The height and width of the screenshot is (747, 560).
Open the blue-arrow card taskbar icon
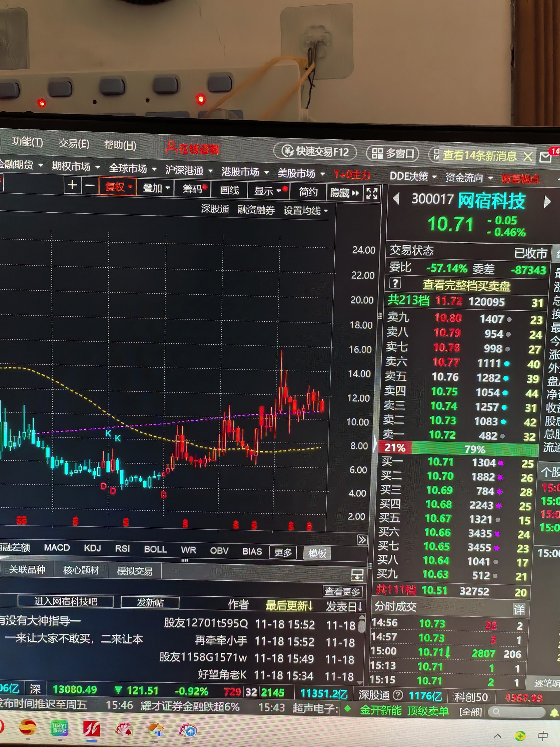point(188,730)
